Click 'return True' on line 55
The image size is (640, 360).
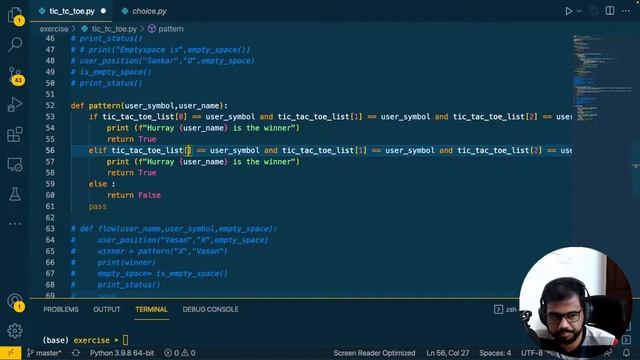131,139
